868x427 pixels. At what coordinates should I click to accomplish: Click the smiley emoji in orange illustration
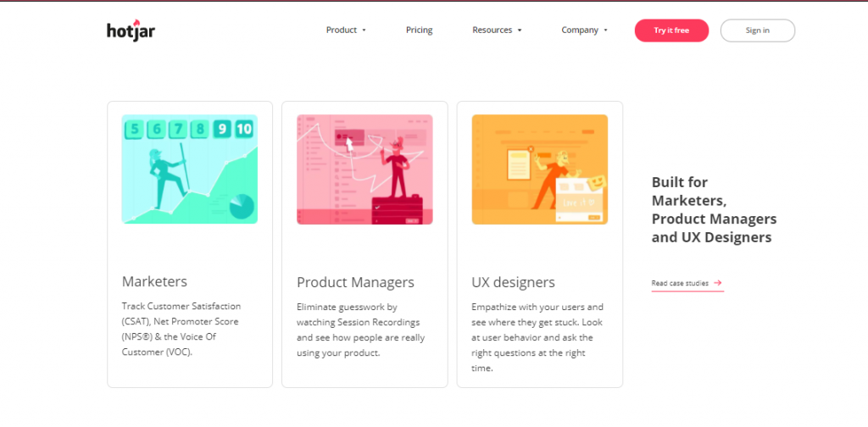(596, 182)
